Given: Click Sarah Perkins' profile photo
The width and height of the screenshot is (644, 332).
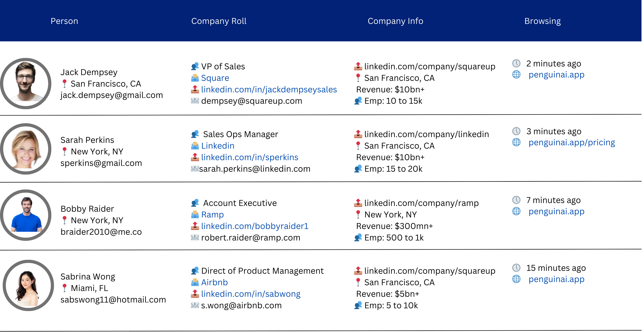Looking at the screenshot, I should click(26, 149).
